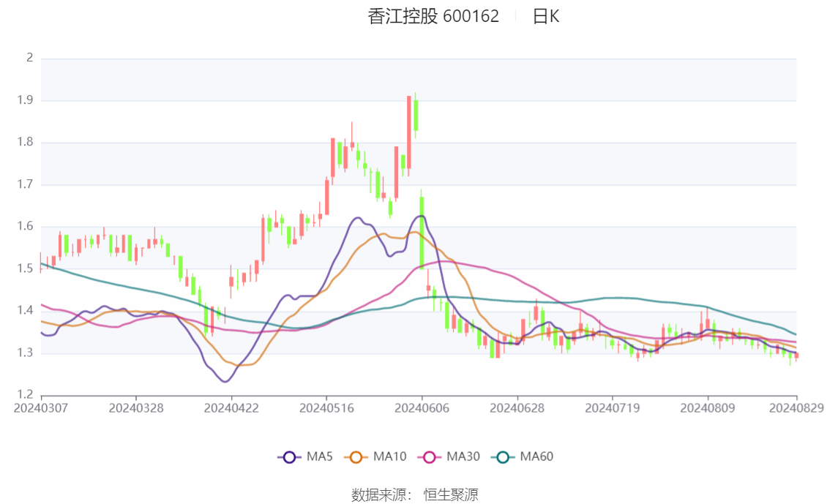Image resolution: width=830 pixels, height=504 pixels.
Task: Click the x-axis date 20240516
Action: click(x=326, y=408)
